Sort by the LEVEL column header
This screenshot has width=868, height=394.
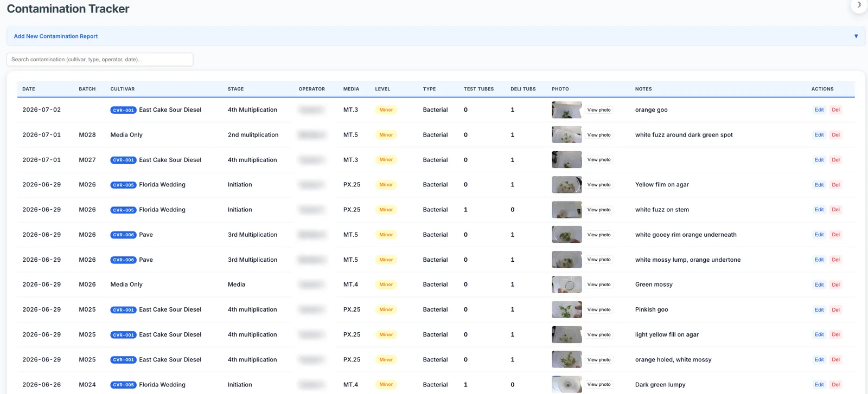click(x=382, y=89)
